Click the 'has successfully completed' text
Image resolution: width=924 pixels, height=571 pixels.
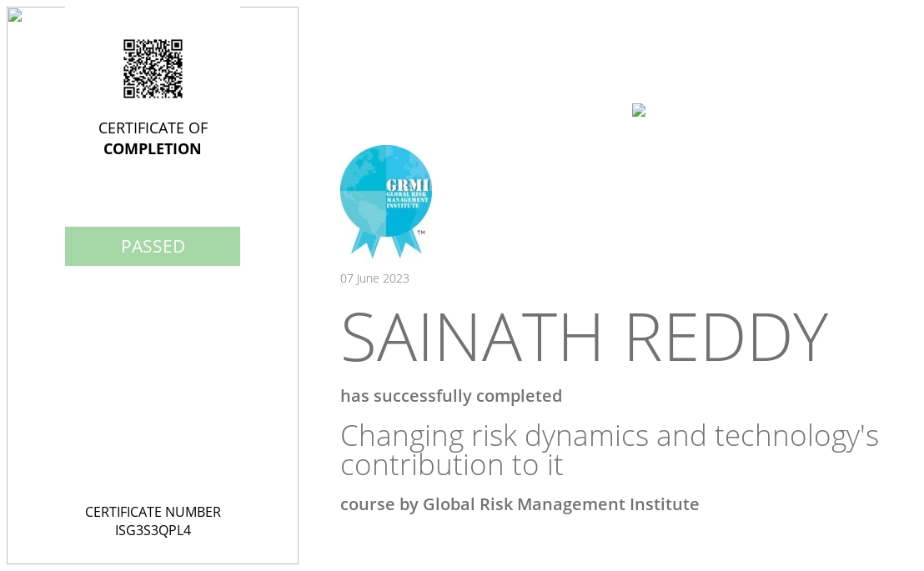tap(451, 395)
